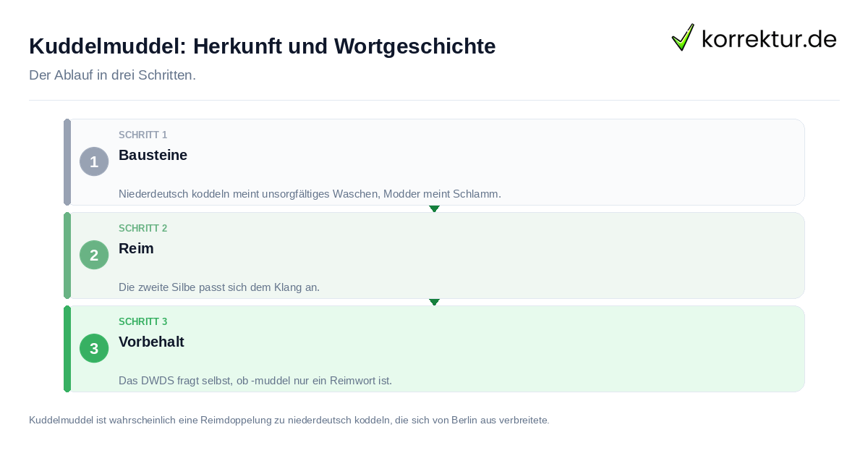Click the SCHRITT 2 label
Image resolution: width=868 pixels, height=456 pixels.
(x=142, y=228)
